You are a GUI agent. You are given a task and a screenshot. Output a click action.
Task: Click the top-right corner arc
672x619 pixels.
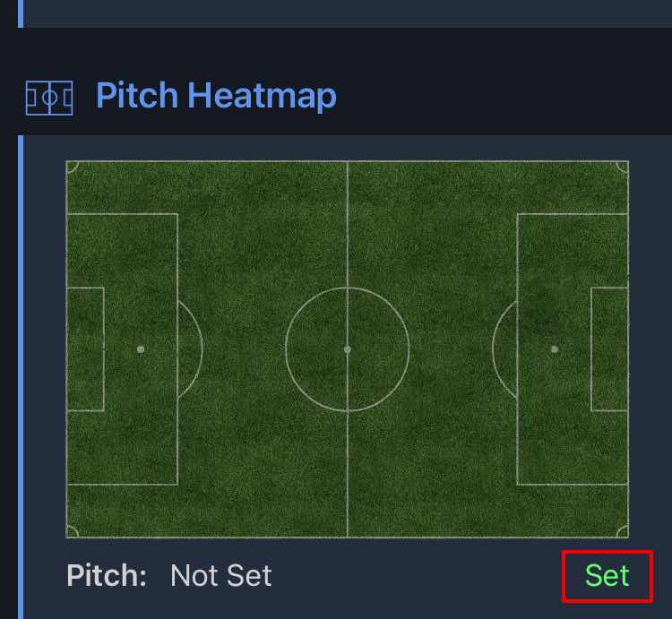point(623,166)
